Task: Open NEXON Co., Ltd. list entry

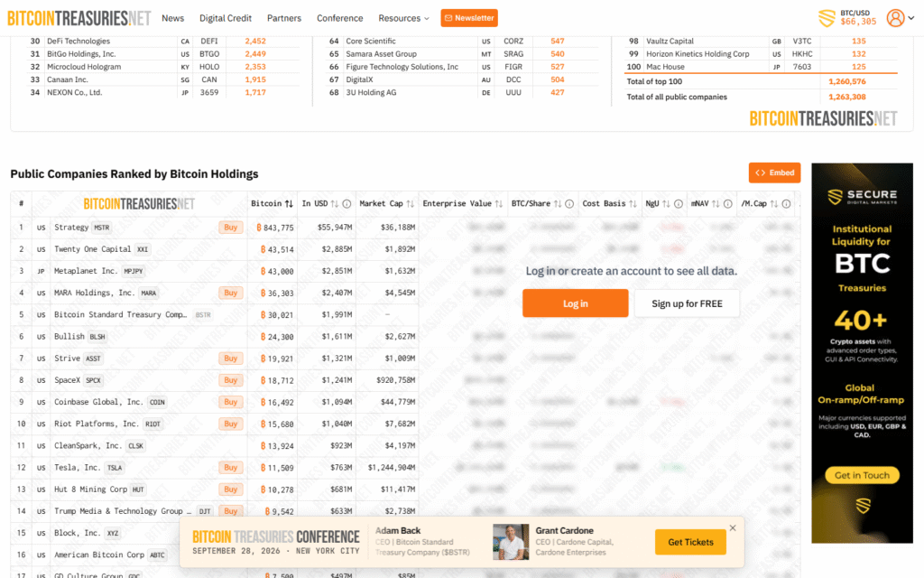Action: coord(74,93)
